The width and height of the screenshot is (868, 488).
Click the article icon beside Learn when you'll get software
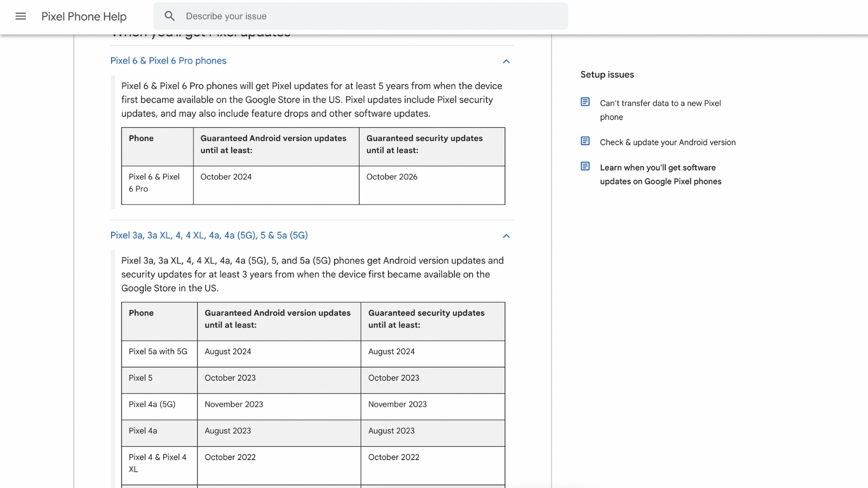pos(585,166)
